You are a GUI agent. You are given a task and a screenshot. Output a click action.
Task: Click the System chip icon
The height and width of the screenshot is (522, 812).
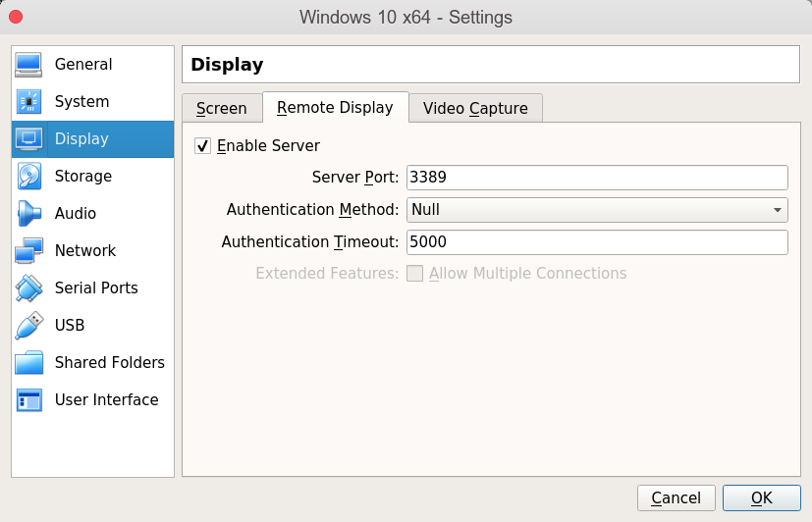pos(28,101)
